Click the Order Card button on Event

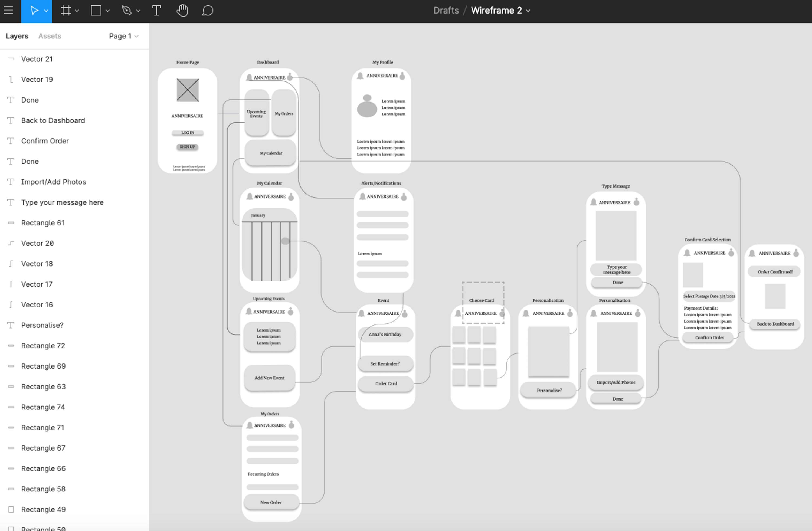tap(385, 384)
